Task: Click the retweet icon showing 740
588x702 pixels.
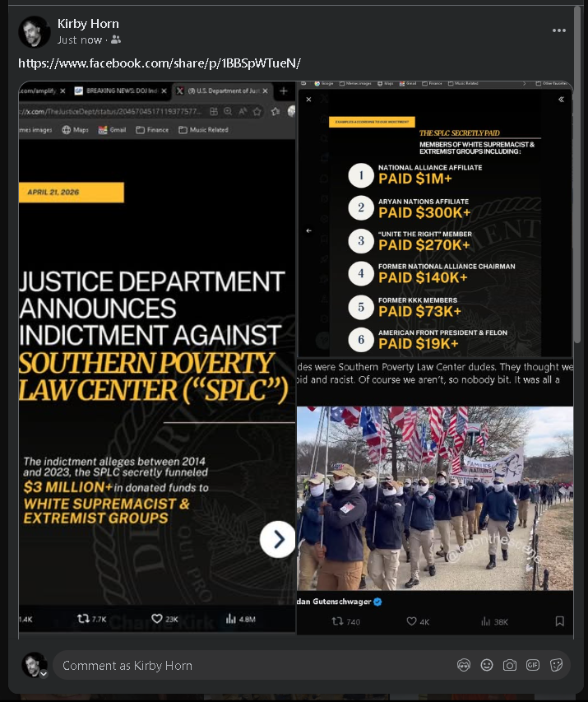Action: click(337, 621)
